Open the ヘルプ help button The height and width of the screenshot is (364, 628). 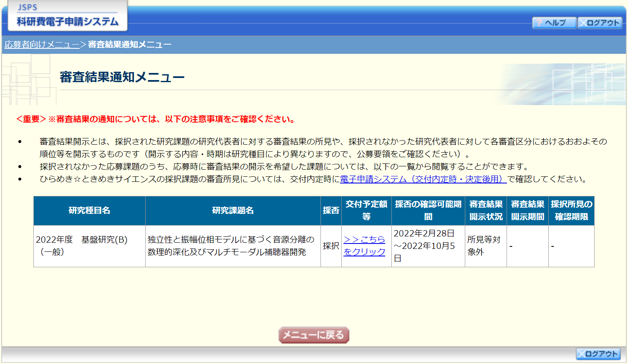[x=554, y=23]
